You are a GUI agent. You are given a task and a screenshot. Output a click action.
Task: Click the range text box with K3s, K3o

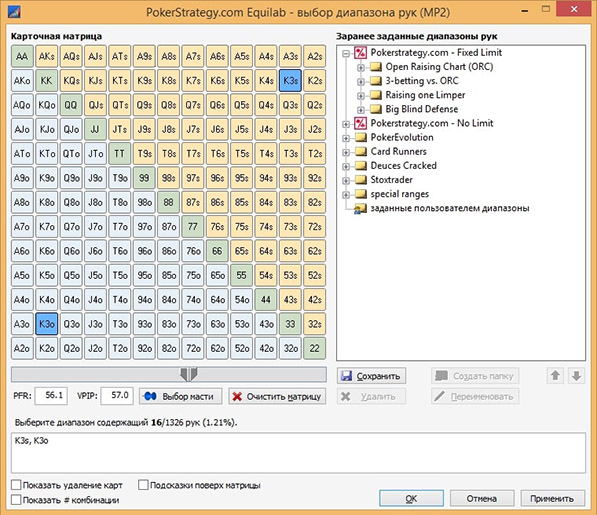(298, 453)
